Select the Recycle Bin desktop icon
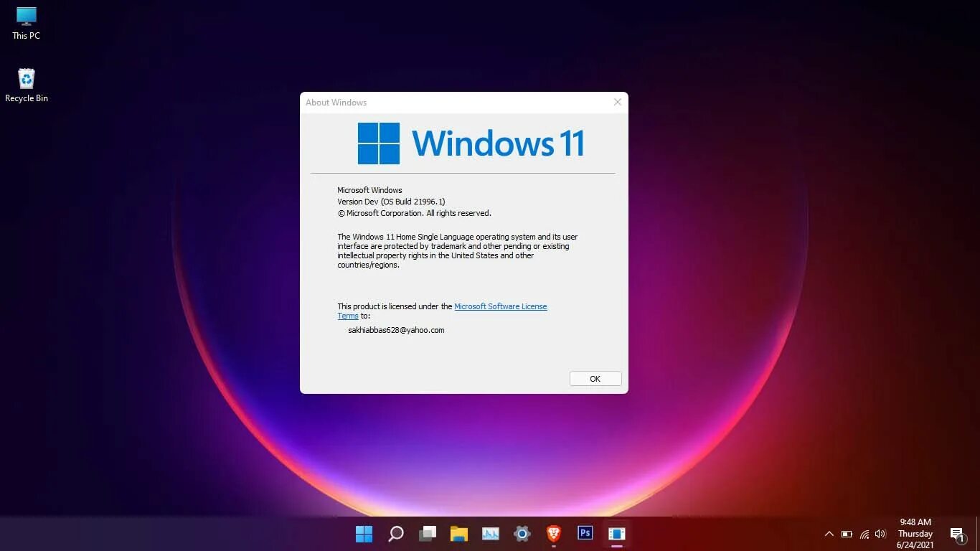The height and width of the screenshot is (551, 980). click(27, 85)
